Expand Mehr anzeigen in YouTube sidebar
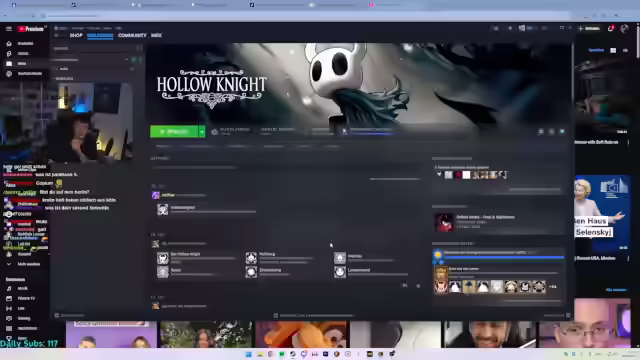The image size is (640, 360). (x=24, y=264)
